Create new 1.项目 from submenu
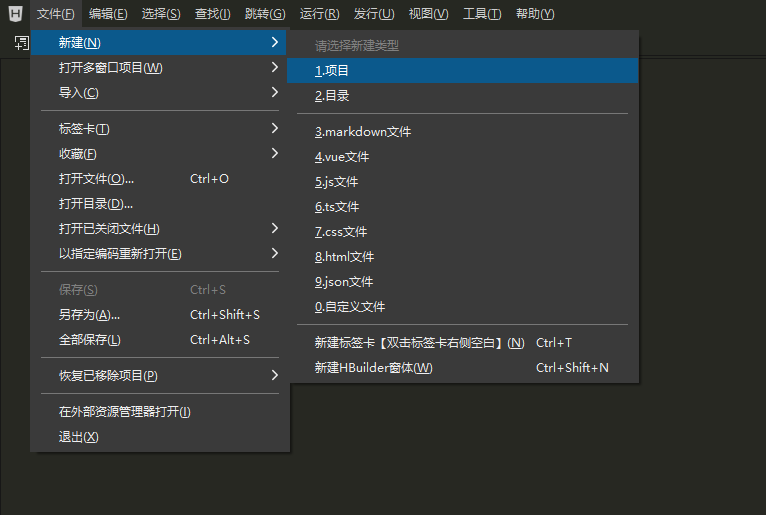This screenshot has height=515, width=766. pyautogui.click(x=463, y=70)
